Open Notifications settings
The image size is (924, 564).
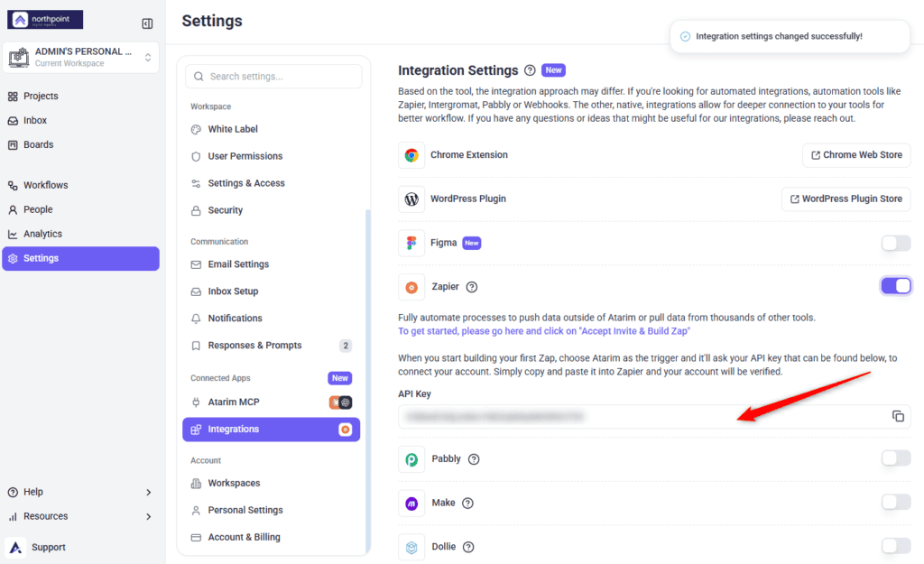click(271, 319)
